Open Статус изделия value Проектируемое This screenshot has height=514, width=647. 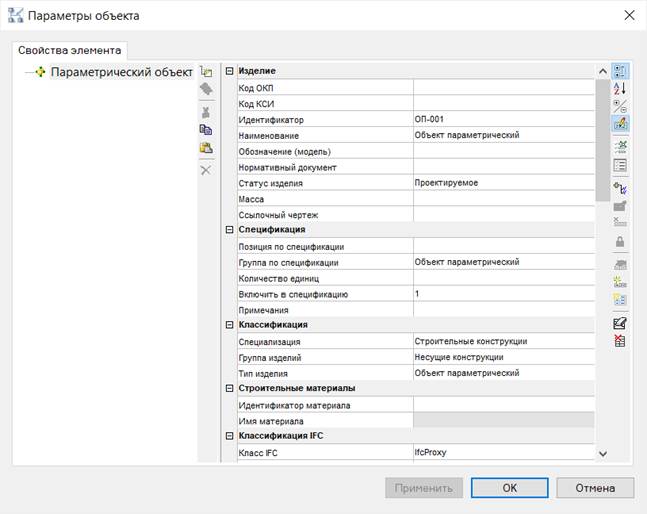coord(504,183)
